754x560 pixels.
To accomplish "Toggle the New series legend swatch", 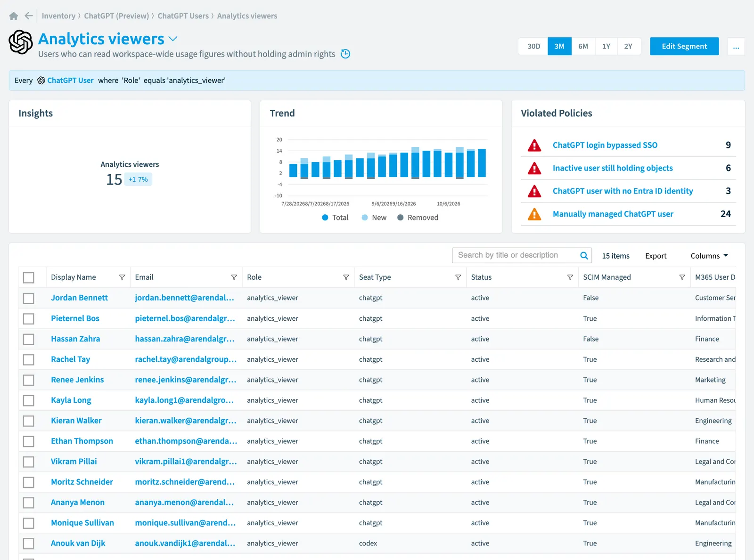I will [x=365, y=218].
